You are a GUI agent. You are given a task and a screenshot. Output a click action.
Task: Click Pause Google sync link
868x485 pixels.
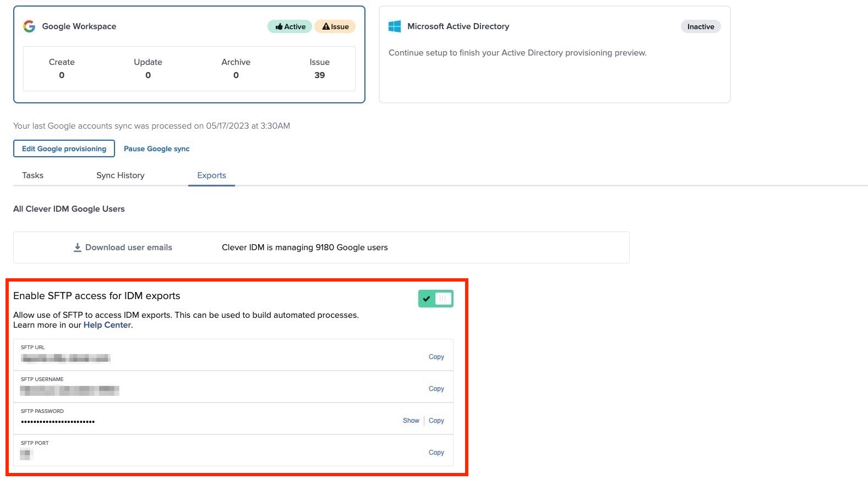156,148
